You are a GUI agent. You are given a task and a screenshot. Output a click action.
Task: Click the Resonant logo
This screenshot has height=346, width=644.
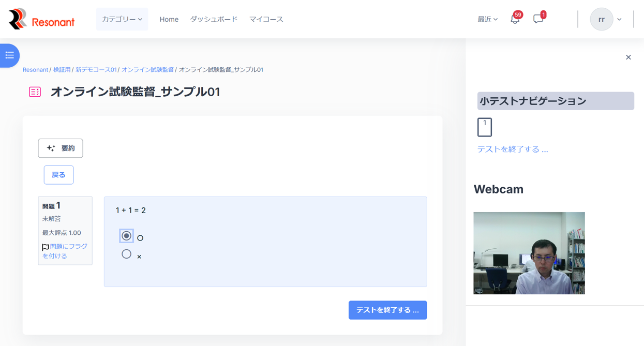[41, 20]
